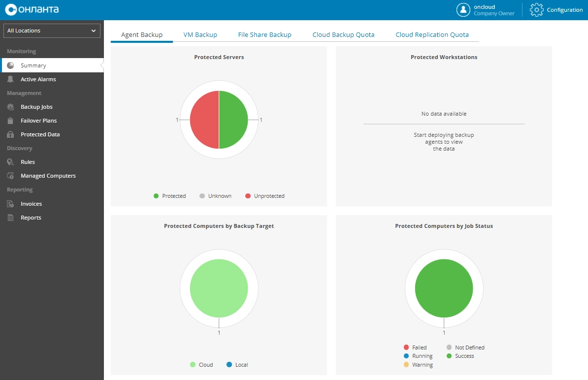Click the Reports document icon
The height and width of the screenshot is (380, 588).
tap(10, 218)
